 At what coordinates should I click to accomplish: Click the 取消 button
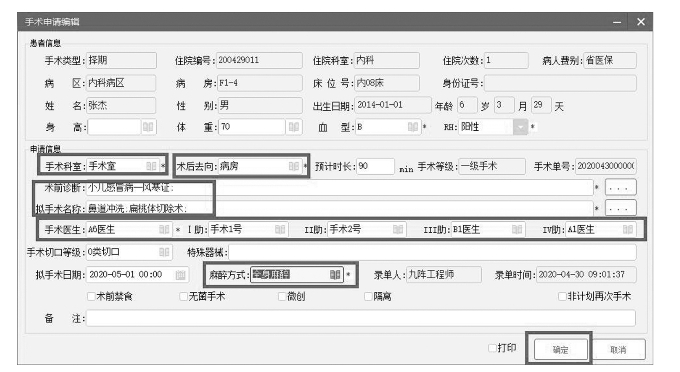618,349
